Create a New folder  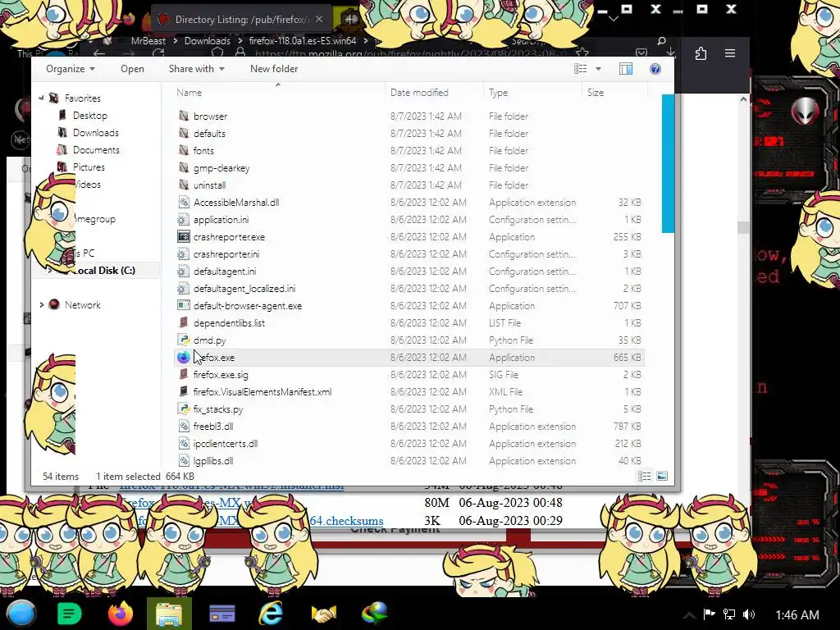pyautogui.click(x=274, y=69)
